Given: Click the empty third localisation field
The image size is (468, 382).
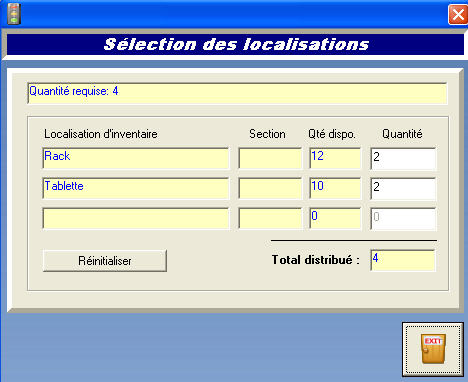Looking at the screenshot, I should (x=136, y=218).
